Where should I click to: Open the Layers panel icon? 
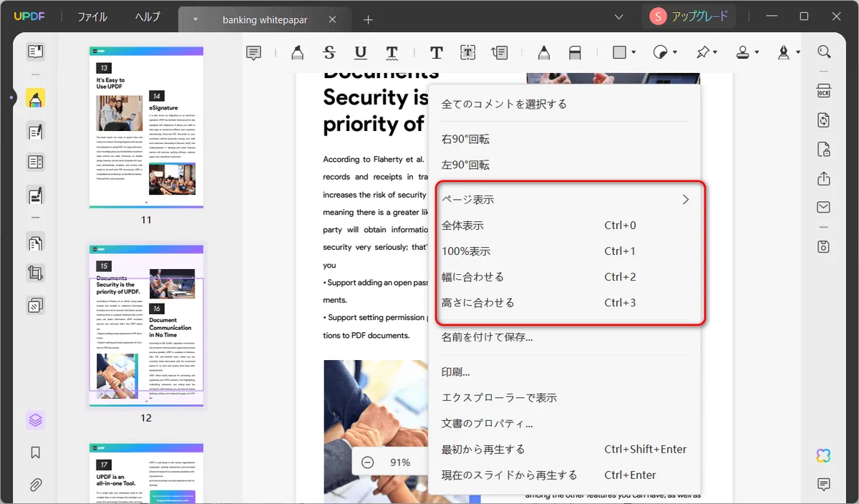(x=35, y=420)
